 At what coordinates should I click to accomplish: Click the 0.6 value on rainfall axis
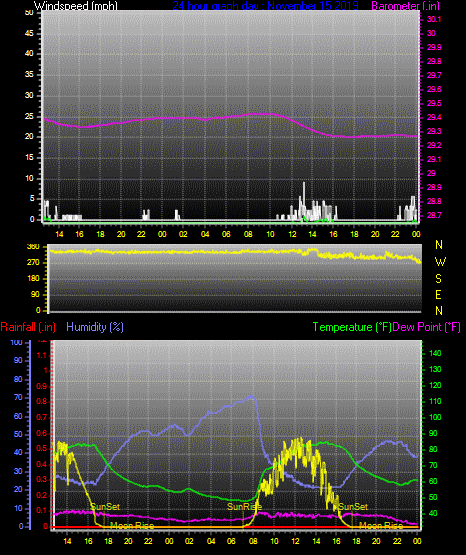pos(42,433)
